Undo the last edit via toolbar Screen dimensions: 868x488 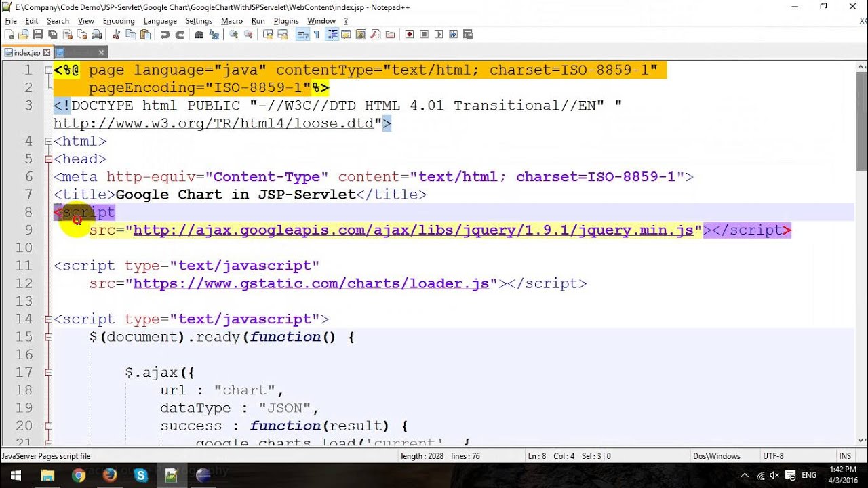click(x=165, y=35)
